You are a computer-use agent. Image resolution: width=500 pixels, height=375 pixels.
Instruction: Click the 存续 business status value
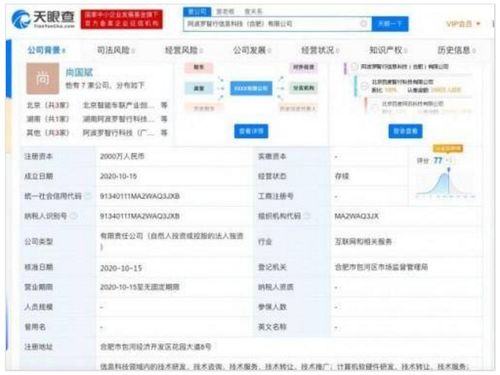(342, 176)
